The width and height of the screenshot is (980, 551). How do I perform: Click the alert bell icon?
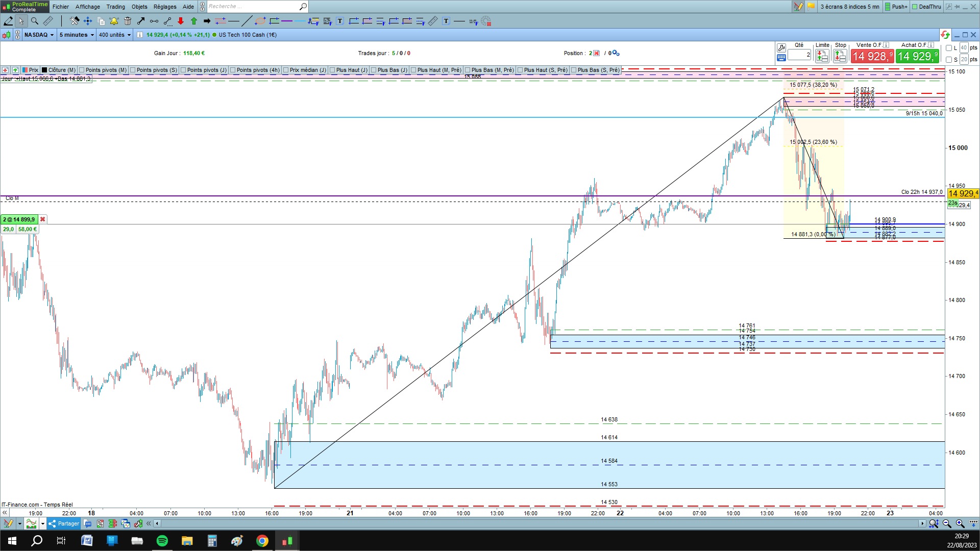click(x=114, y=21)
